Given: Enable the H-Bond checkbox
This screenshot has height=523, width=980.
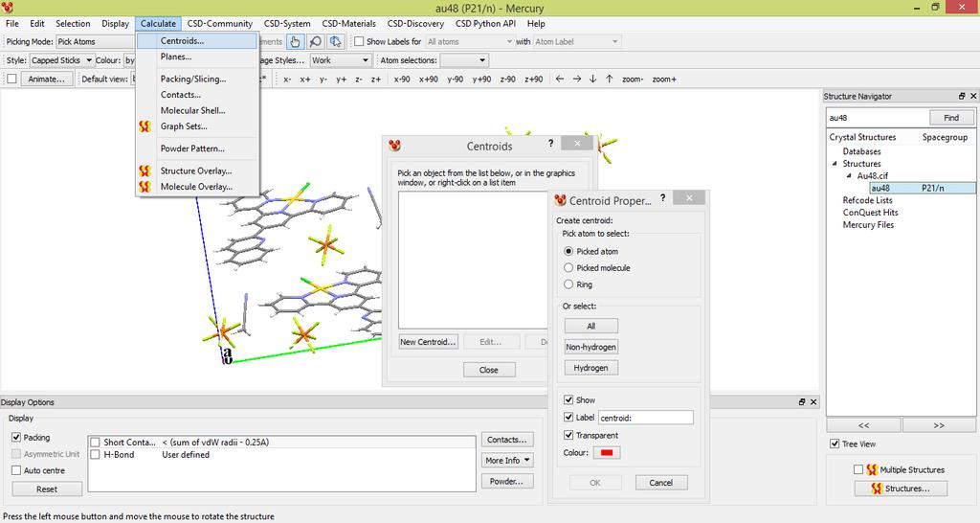Looking at the screenshot, I should click(95, 455).
